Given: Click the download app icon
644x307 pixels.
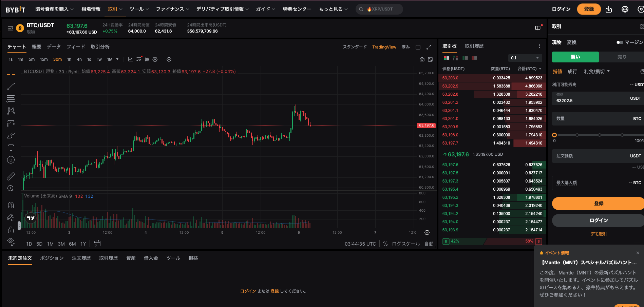Looking at the screenshot, I should click(609, 9).
